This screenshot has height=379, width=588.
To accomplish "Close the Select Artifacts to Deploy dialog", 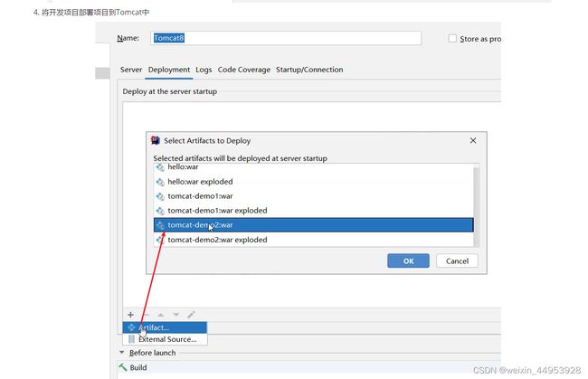I will (473, 140).
